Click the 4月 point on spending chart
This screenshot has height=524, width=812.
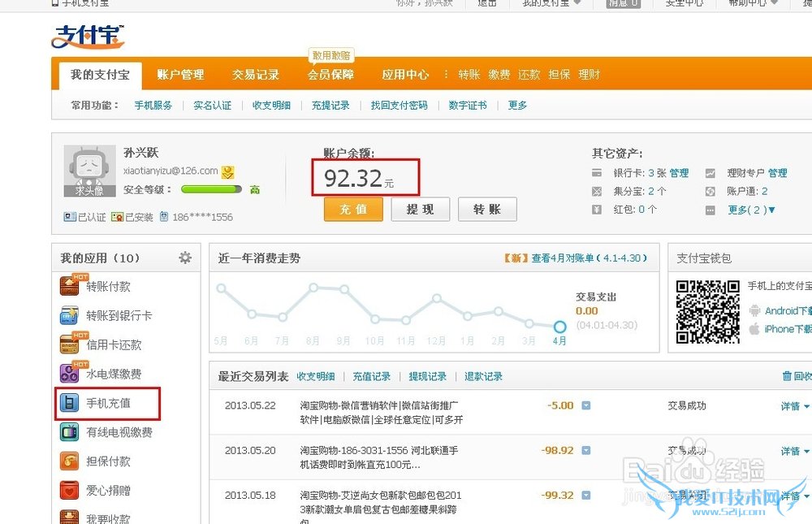tap(559, 327)
